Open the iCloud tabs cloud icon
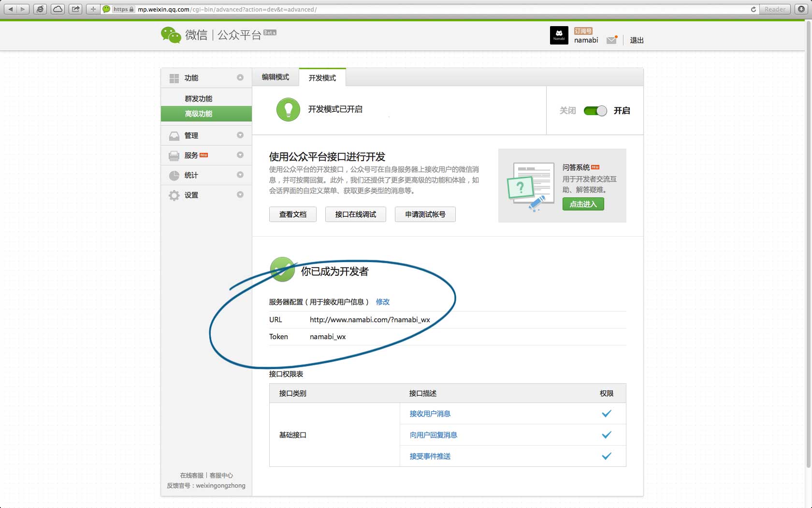812x508 pixels. pyautogui.click(x=58, y=9)
